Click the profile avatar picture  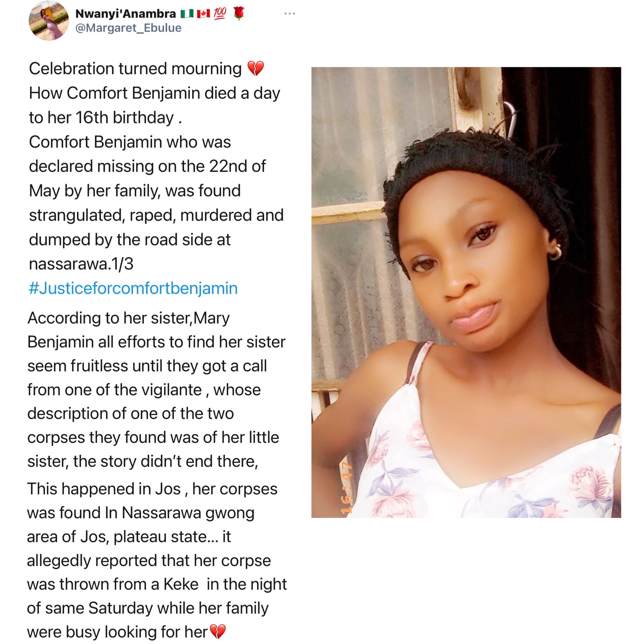point(49,21)
